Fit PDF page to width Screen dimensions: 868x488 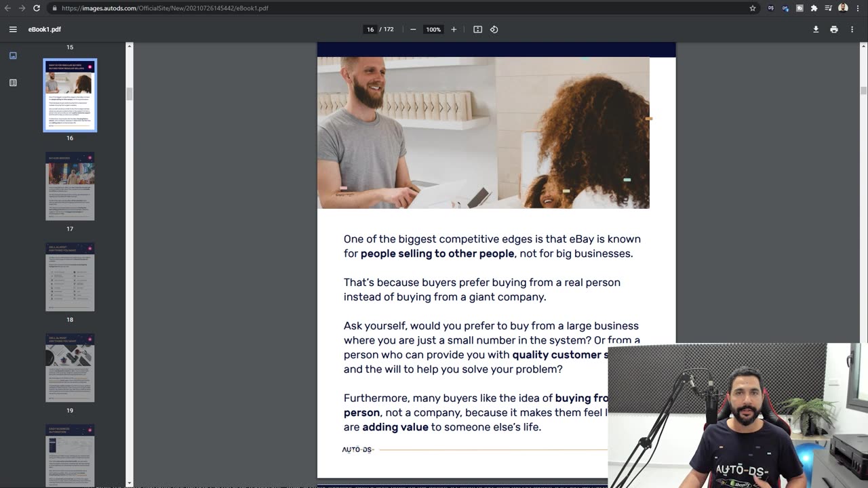click(x=477, y=29)
